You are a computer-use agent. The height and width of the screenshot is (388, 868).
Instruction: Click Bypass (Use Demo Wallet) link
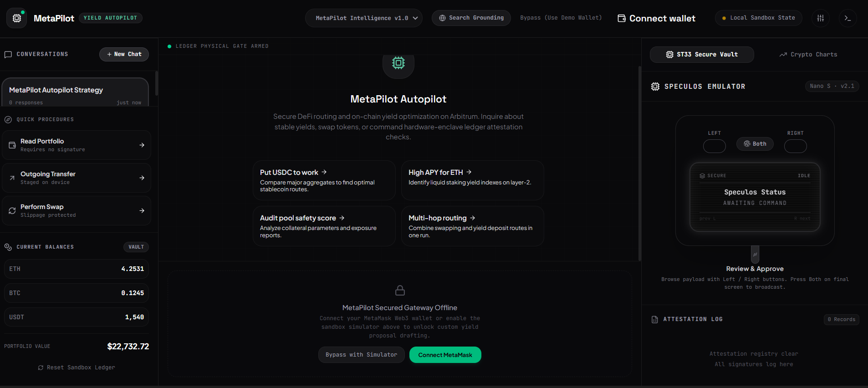(x=561, y=18)
